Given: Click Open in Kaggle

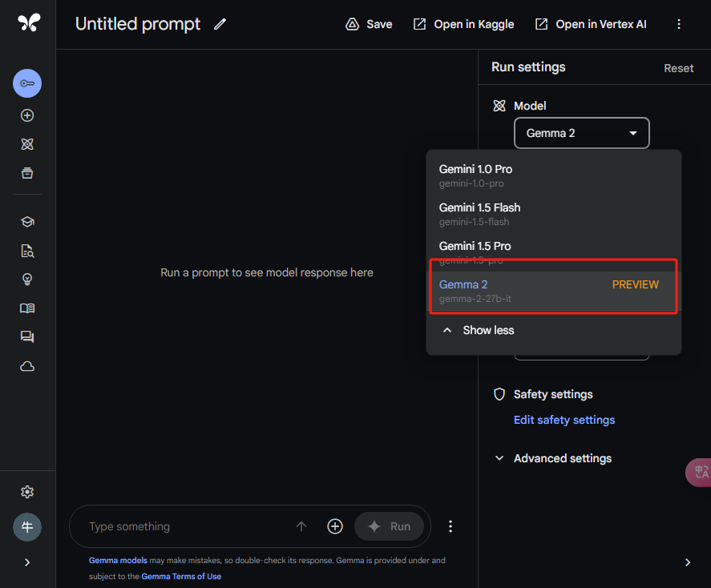Looking at the screenshot, I should (463, 24).
